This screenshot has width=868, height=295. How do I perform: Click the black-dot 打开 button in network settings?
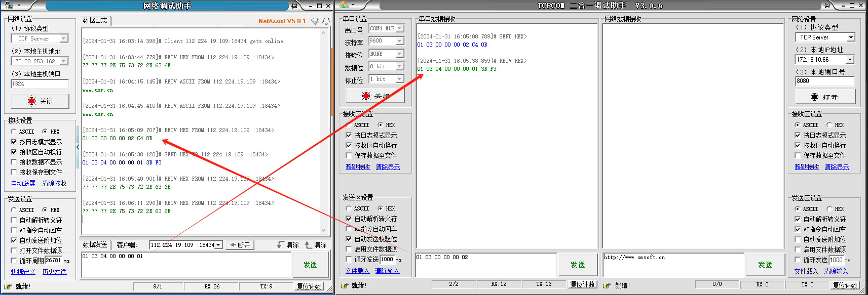click(824, 97)
